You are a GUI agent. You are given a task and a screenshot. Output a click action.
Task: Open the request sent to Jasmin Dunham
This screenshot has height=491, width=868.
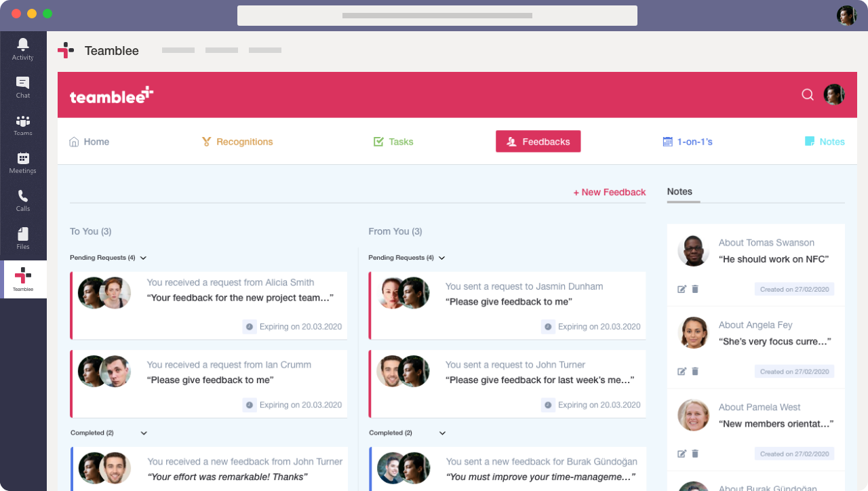(x=507, y=306)
